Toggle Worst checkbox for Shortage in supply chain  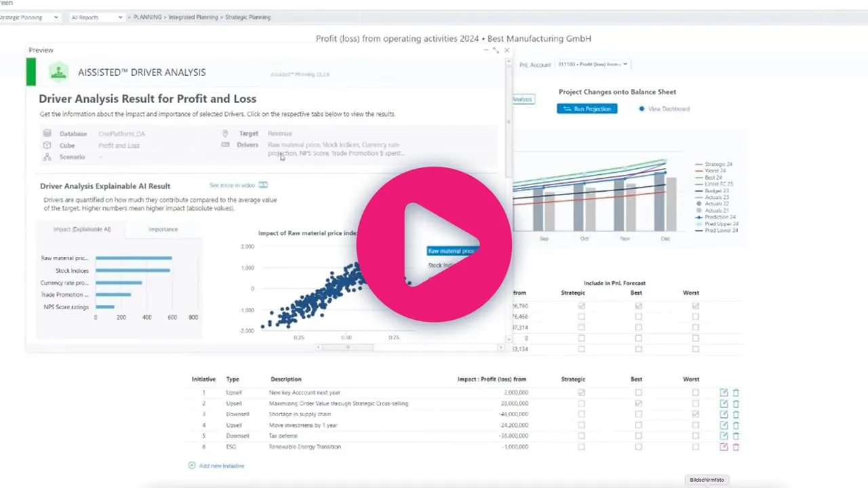point(695,414)
